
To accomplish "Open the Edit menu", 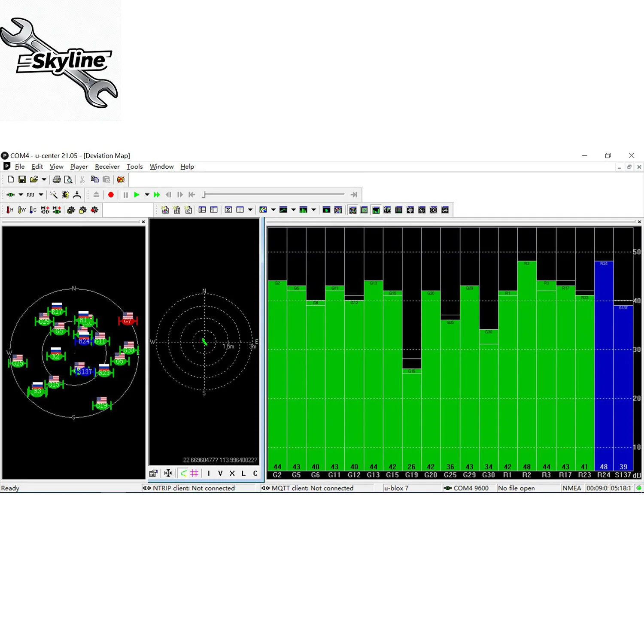I will [37, 167].
